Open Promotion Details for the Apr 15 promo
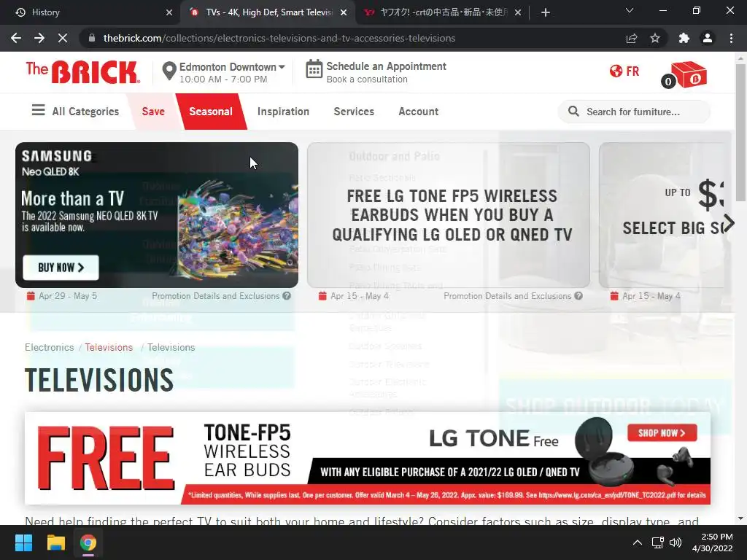Image resolution: width=747 pixels, height=560 pixels. click(x=508, y=296)
